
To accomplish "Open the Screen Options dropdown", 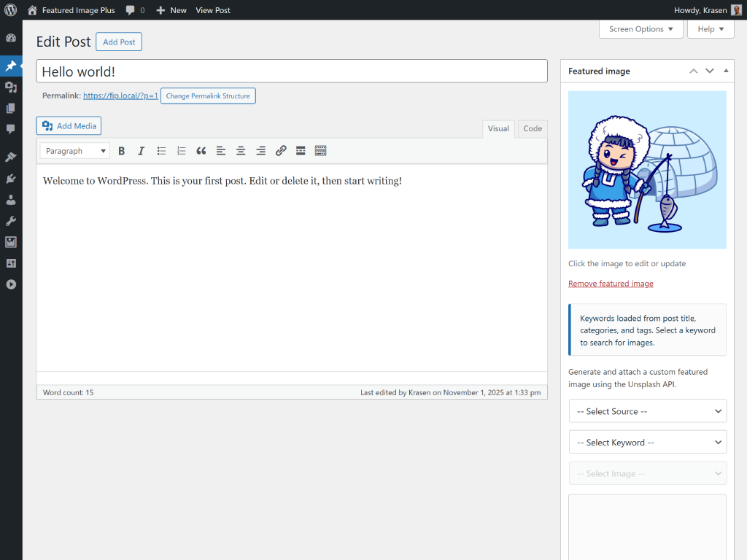I will click(x=640, y=28).
